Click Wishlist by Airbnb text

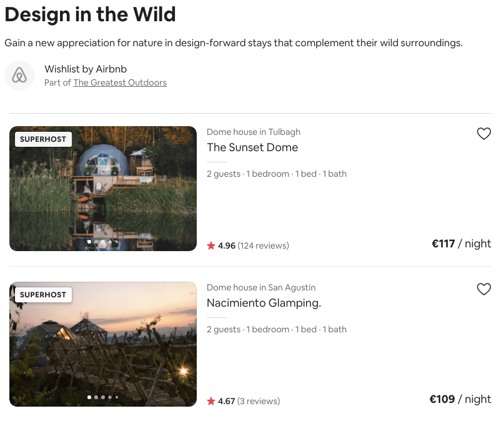click(86, 69)
